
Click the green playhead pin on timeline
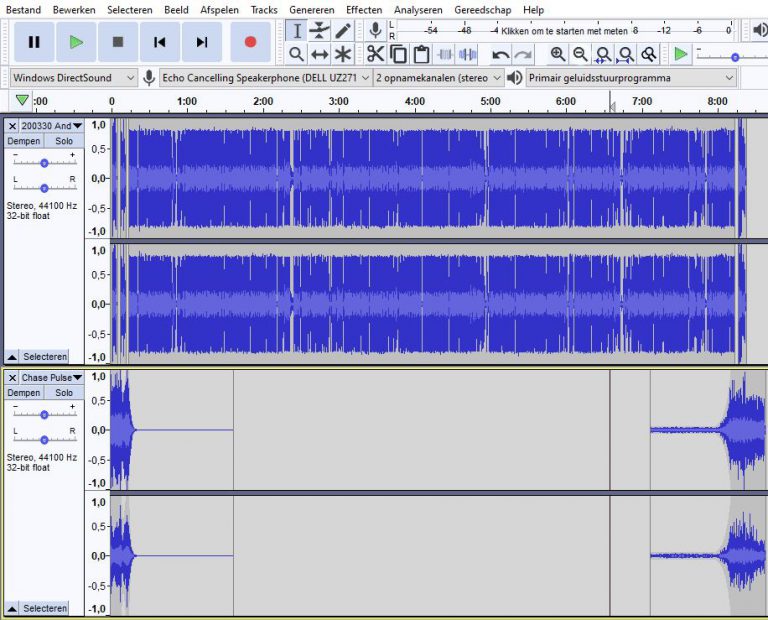(x=22, y=100)
